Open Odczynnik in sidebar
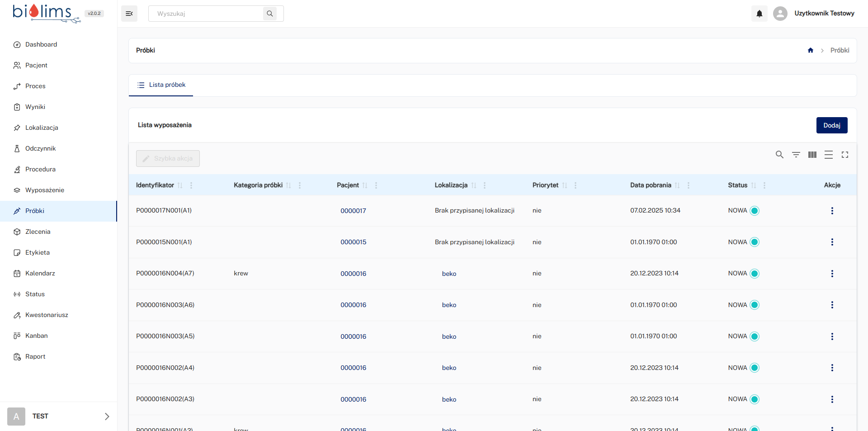Viewport: 868px width, 431px height. pos(58,148)
